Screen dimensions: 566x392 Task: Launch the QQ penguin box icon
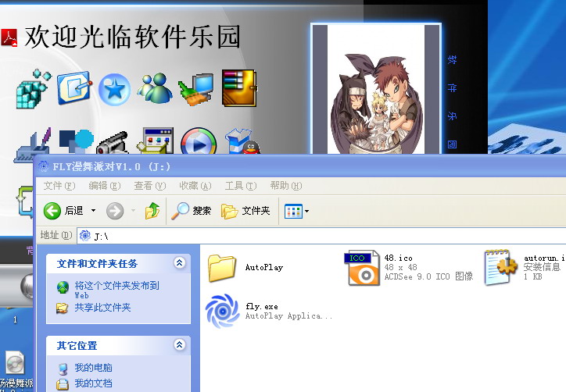point(242,141)
